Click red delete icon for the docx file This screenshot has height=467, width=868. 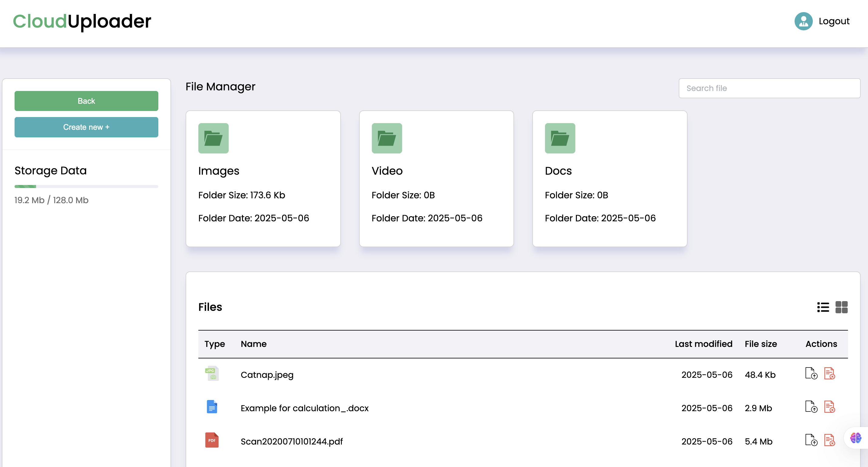pyautogui.click(x=829, y=407)
